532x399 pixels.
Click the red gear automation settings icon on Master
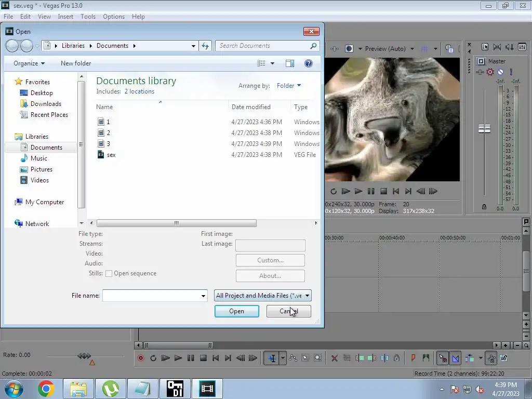coord(490,72)
